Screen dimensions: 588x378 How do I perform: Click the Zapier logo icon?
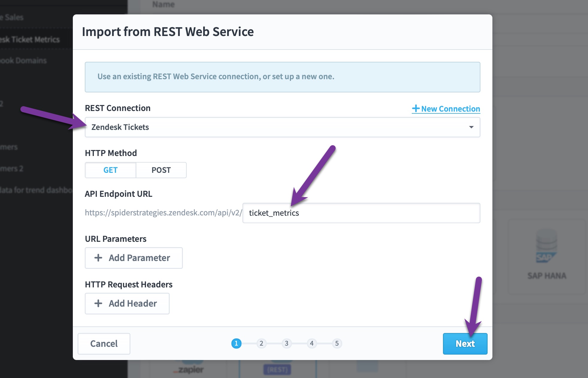(189, 369)
